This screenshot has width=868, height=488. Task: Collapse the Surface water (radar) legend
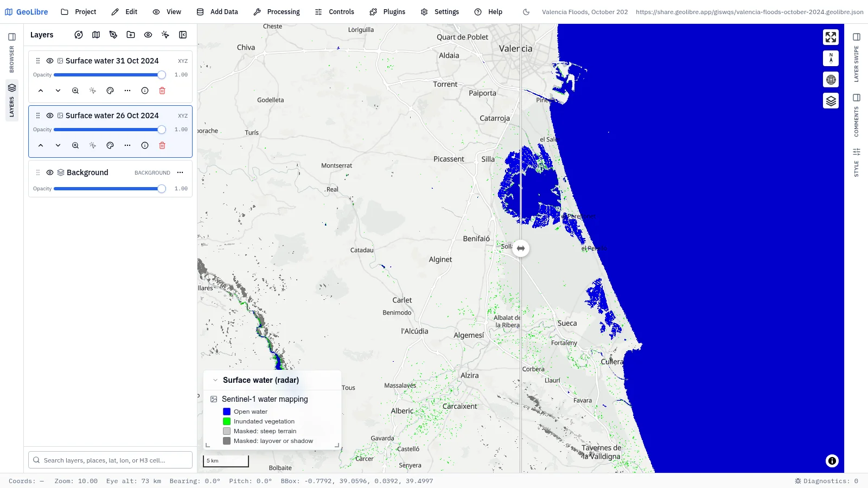pyautogui.click(x=215, y=380)
